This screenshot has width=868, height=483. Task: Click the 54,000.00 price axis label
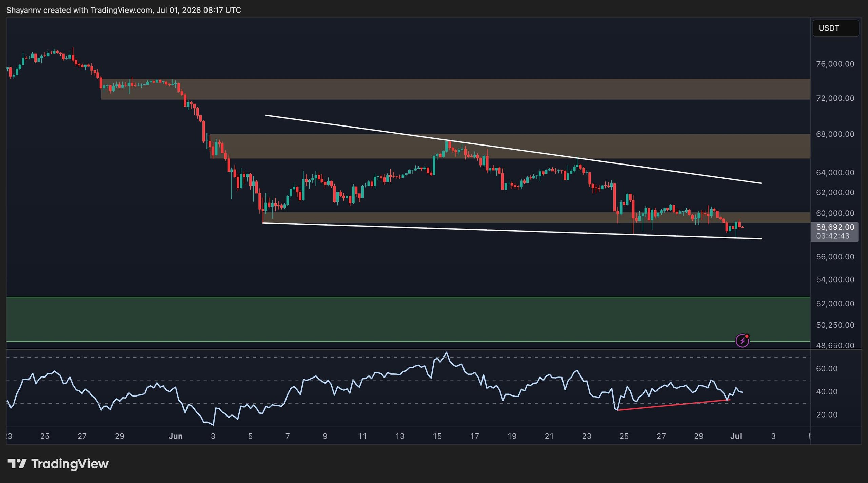coord(835,280)
